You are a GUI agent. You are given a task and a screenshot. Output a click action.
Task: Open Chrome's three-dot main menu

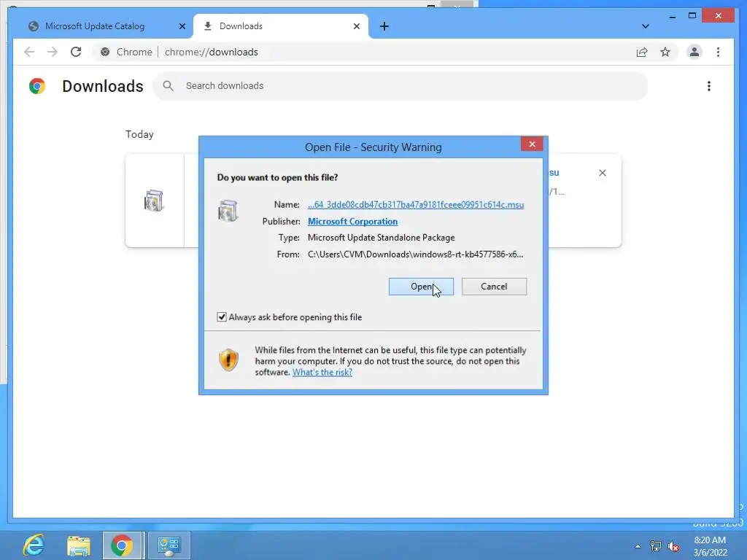pyautogui.click(x=718, y=52)
